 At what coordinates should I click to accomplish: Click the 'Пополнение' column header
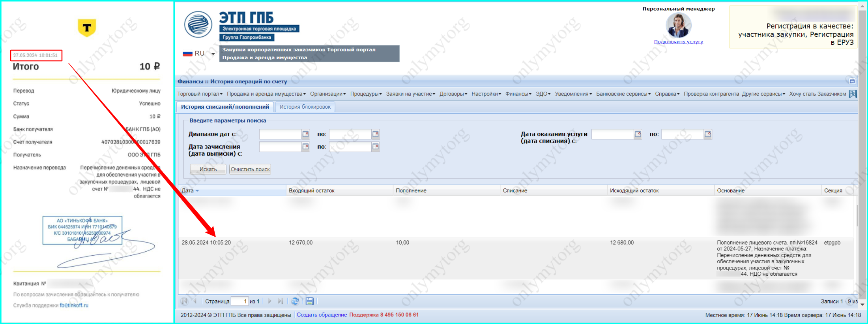447,190
